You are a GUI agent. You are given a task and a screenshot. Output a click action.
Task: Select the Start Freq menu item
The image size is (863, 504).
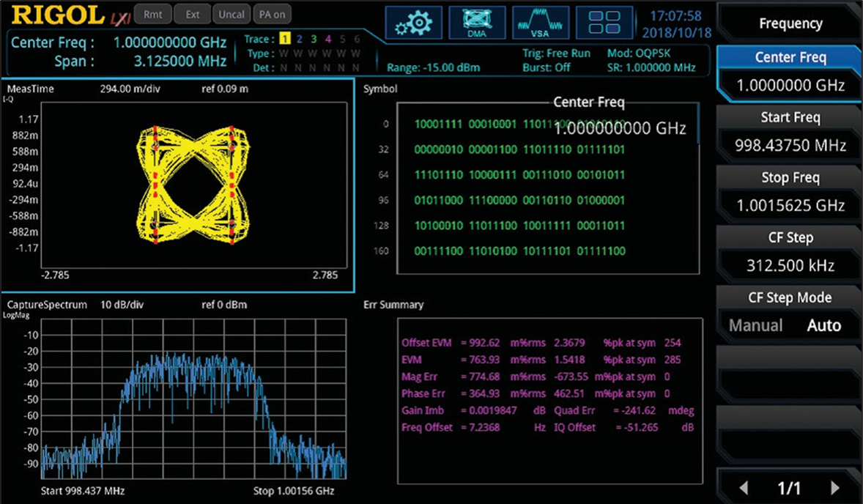(790, 132)
